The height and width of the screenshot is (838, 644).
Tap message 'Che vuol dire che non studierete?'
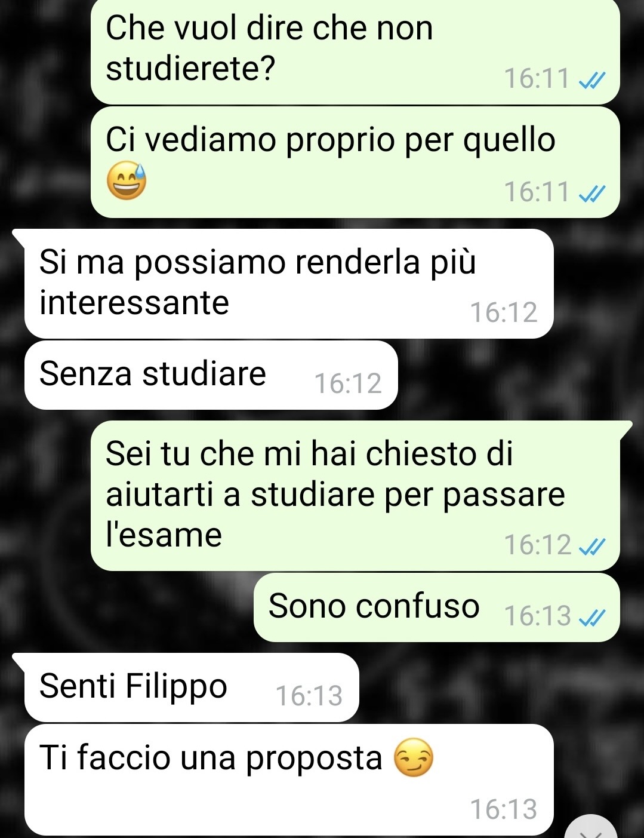(x=355, y=51)
